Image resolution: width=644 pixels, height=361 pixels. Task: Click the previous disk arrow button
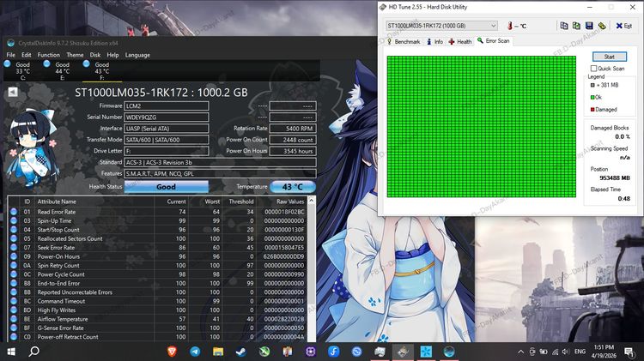(x=13, y=92)
